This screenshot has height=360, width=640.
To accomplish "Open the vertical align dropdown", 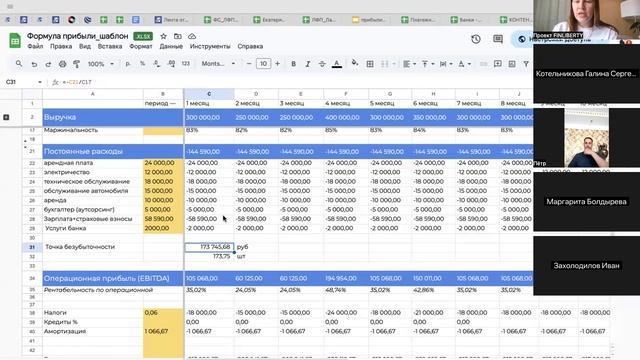I will [427, 64].
